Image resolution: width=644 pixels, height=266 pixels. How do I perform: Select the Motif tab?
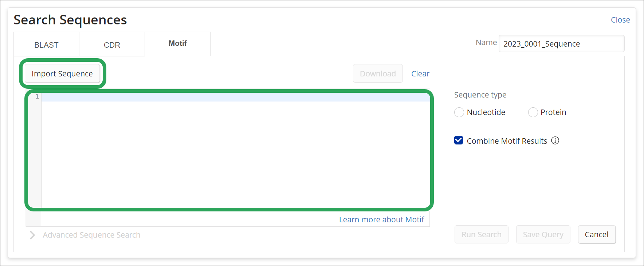point(177,43)
